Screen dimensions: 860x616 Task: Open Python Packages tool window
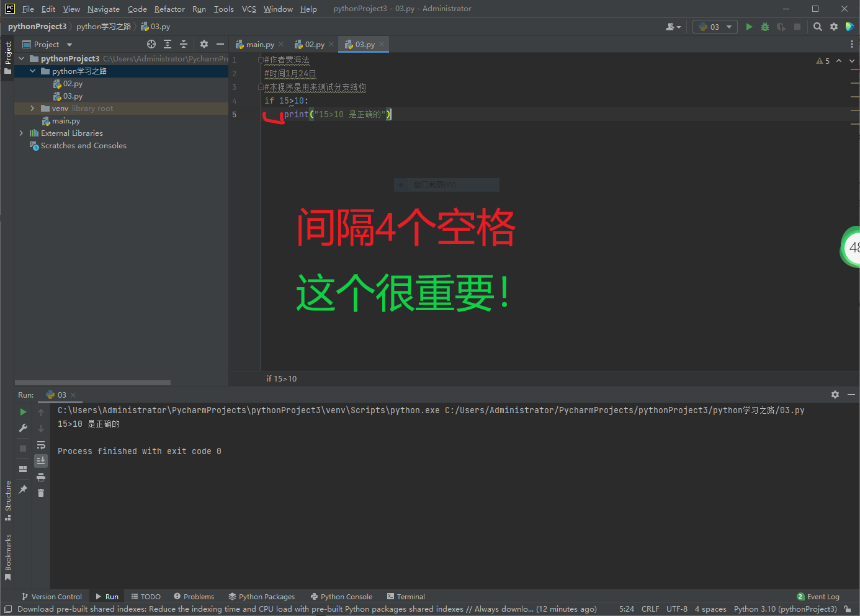pyautogui.click(x=262, y=597)
